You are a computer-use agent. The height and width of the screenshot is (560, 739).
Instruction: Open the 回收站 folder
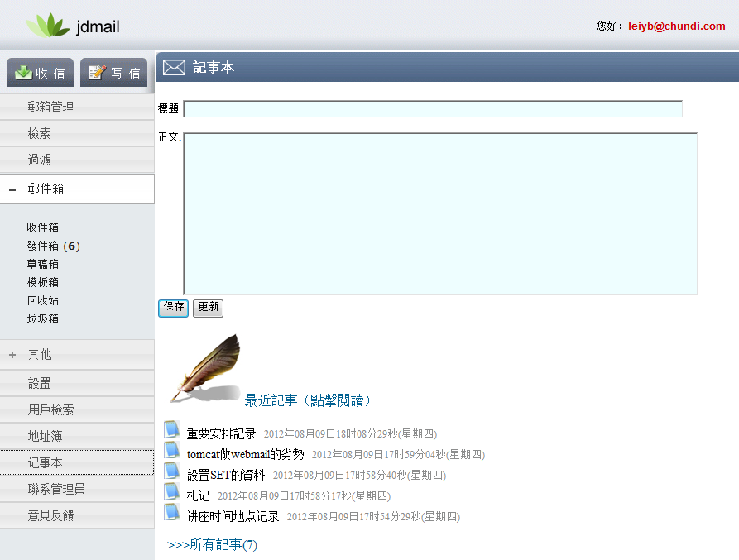click(43, 300)
